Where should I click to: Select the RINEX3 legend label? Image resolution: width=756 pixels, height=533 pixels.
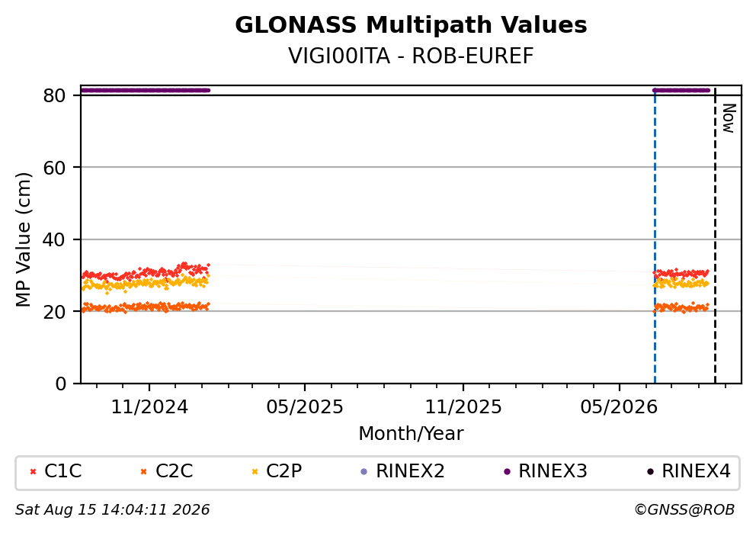553,471
